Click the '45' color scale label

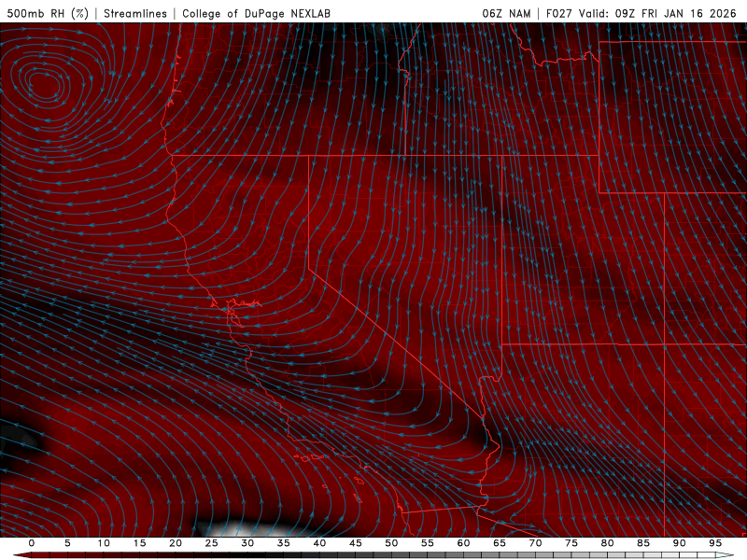(x=356, y=543)
